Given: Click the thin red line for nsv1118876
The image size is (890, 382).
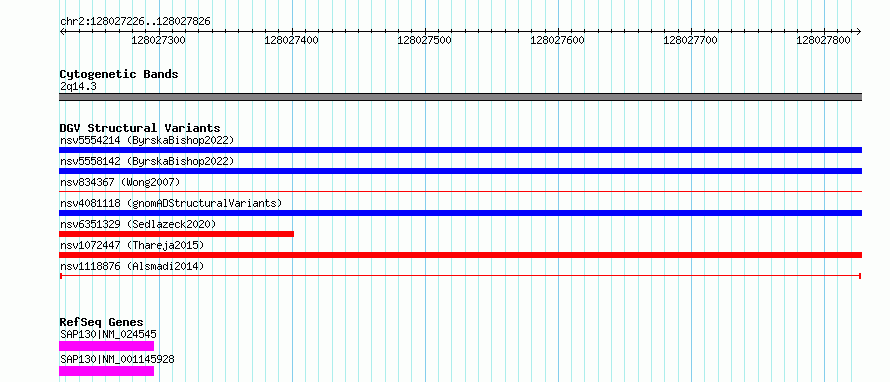Looking at the screenshot, I should (460, 276).
